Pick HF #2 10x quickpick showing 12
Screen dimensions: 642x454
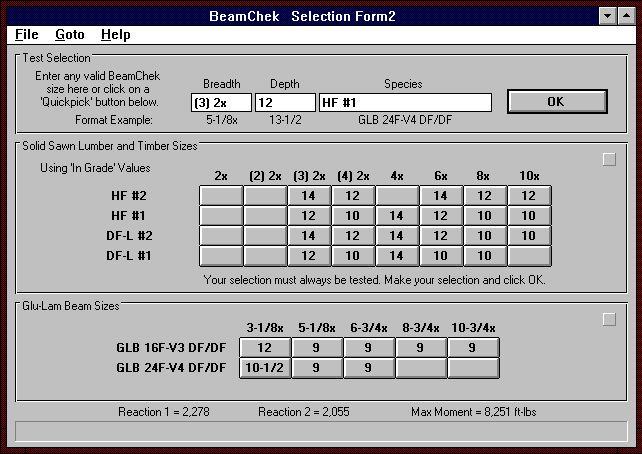[529, 195]
